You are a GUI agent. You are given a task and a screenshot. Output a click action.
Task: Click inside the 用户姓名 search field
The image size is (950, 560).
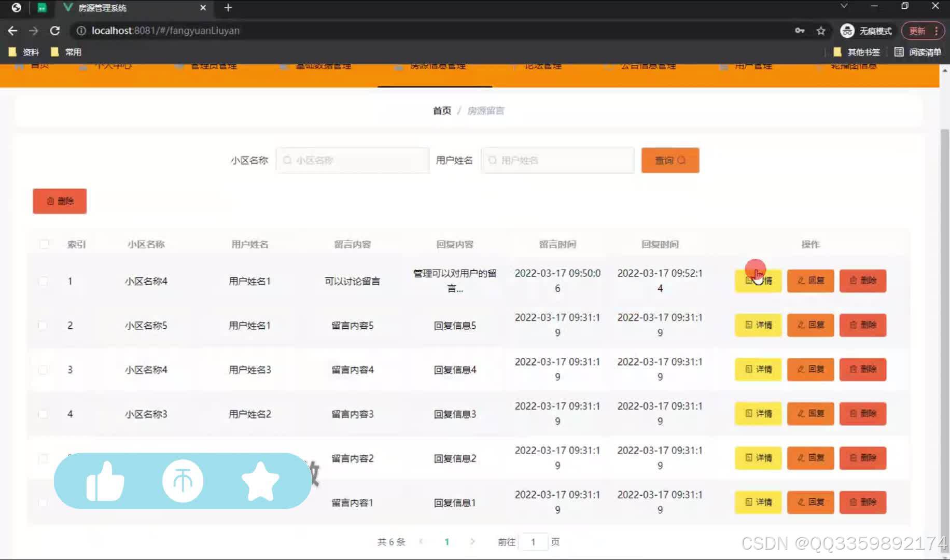[x=557, y=160]
